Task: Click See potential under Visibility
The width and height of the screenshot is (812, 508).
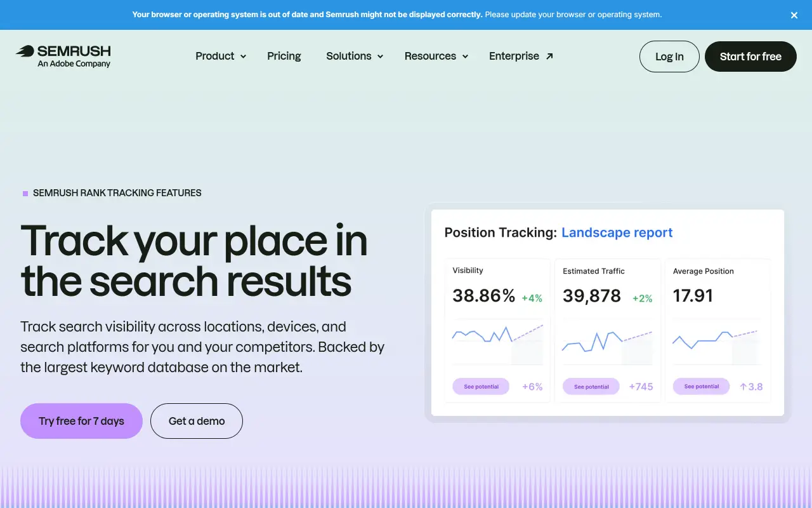Action: [x=481, y=387]
